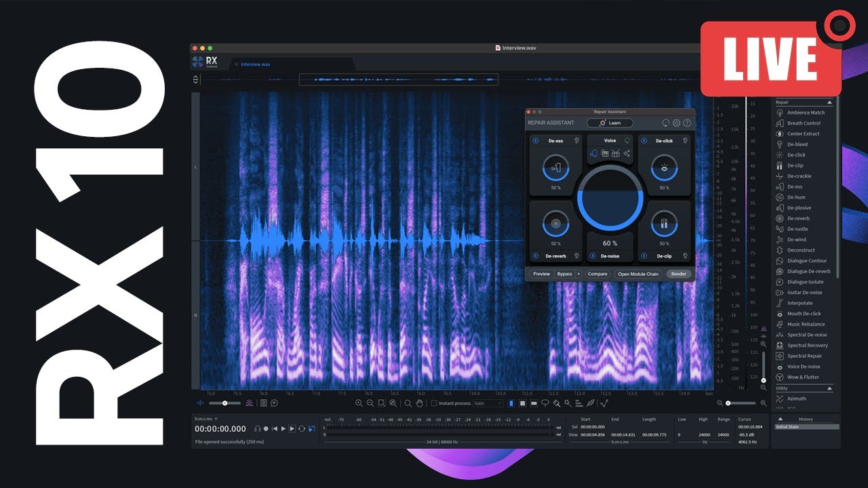Click the Render button
The image size is (868, 488).
coord(679,274)
